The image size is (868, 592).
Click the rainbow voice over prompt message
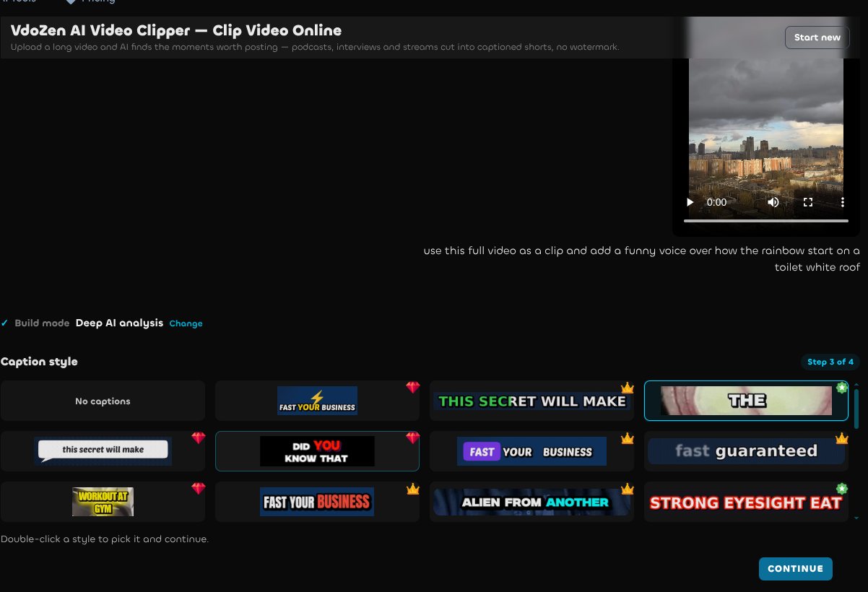pyautogui.click(x=642, y=259)
